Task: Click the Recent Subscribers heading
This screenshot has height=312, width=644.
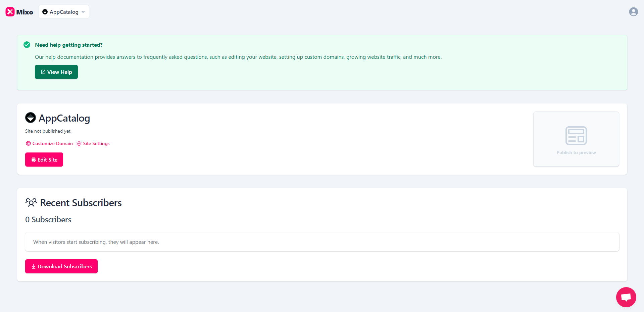Action: 81,203
